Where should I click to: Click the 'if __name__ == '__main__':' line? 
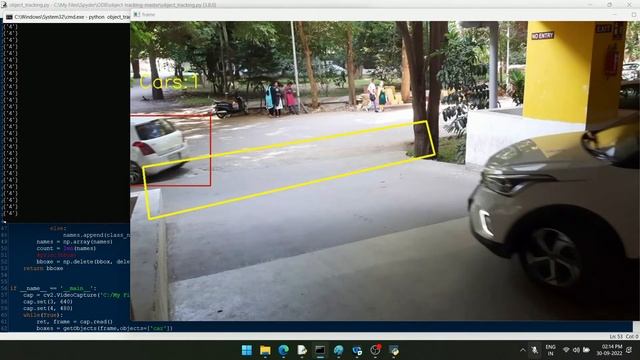pyautogui.click(x=53, y=288)
